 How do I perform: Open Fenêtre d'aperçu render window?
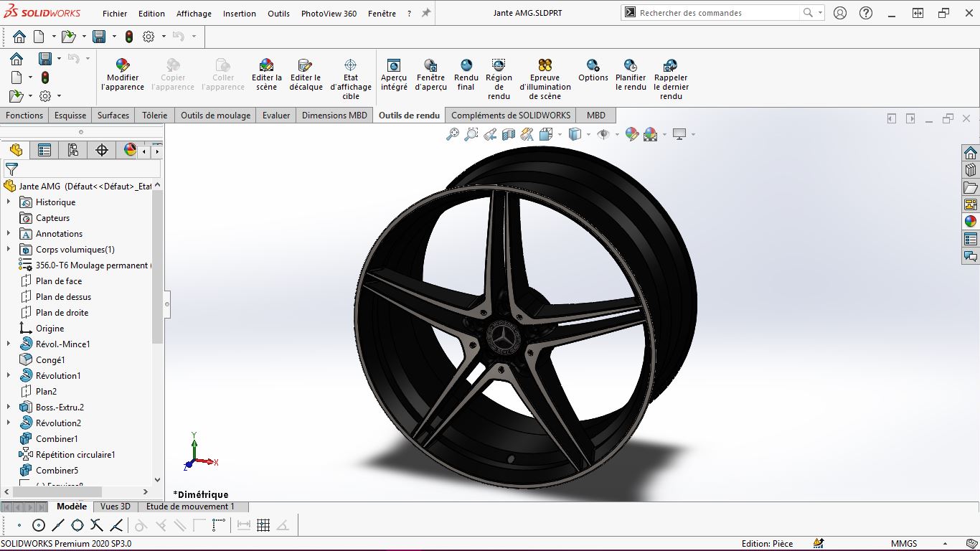tap(430, 75)
